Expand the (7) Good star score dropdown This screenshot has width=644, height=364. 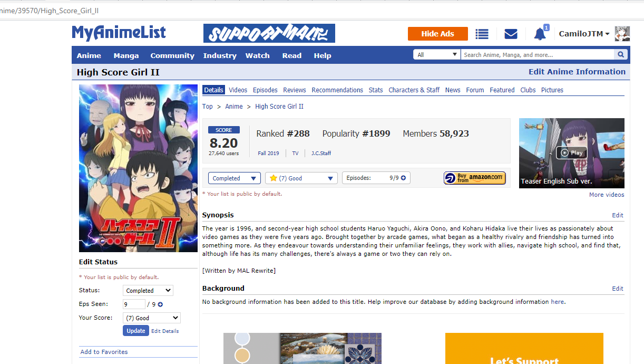coord(301,178)
